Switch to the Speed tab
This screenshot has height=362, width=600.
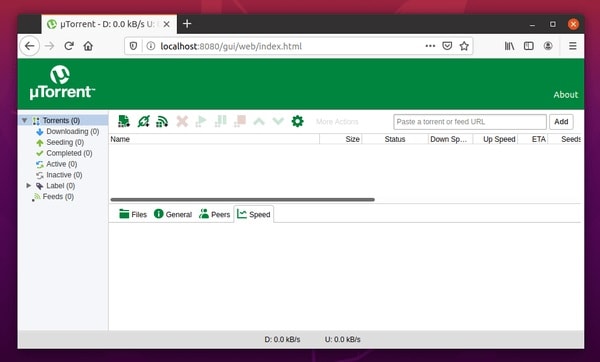254,214
